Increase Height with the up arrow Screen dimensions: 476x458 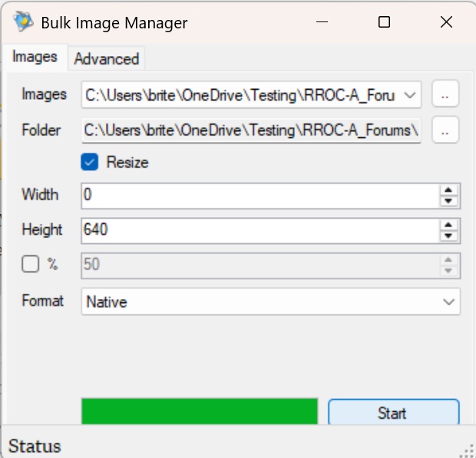448,224
